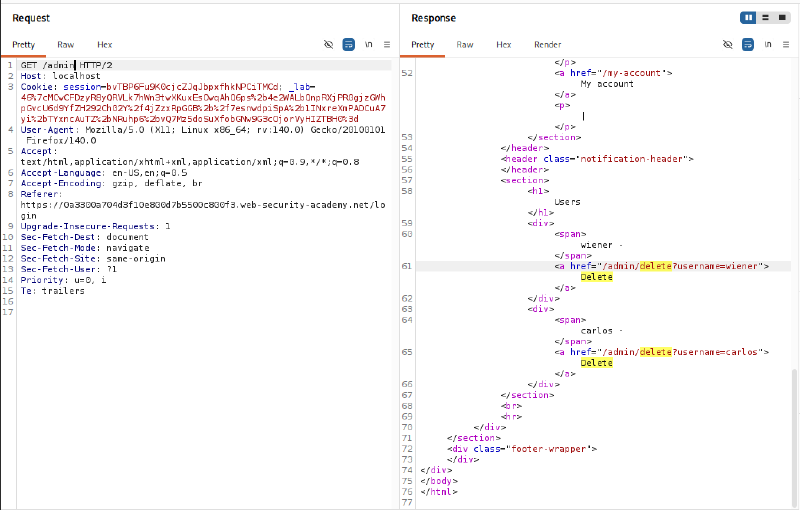Click the Te: trailers header line
This screenshot has height=510, width=800.
[x=52, y=290]
